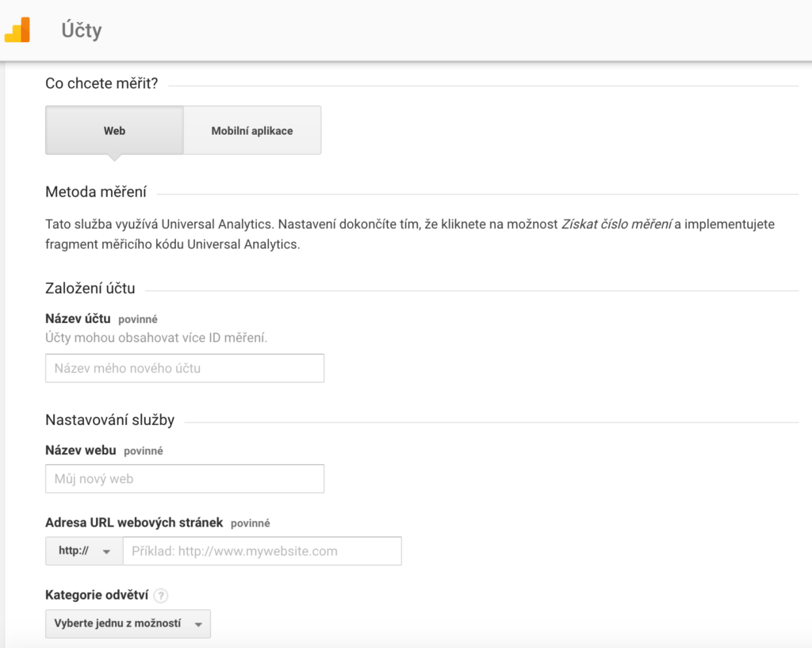This screenshot has width=812, height=648.
Task: Click the Název účtu field label
Action: [78, 319]
